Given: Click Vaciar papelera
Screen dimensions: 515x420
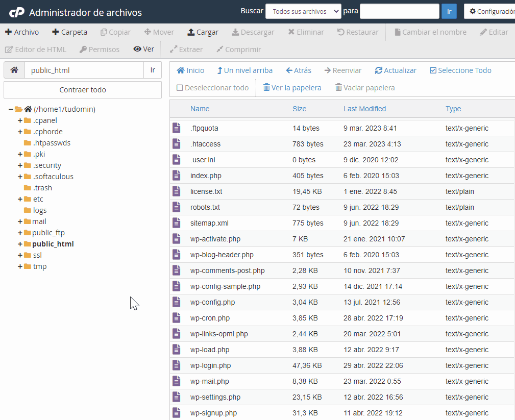Looking at the screenshot, I should pos(365,88).
